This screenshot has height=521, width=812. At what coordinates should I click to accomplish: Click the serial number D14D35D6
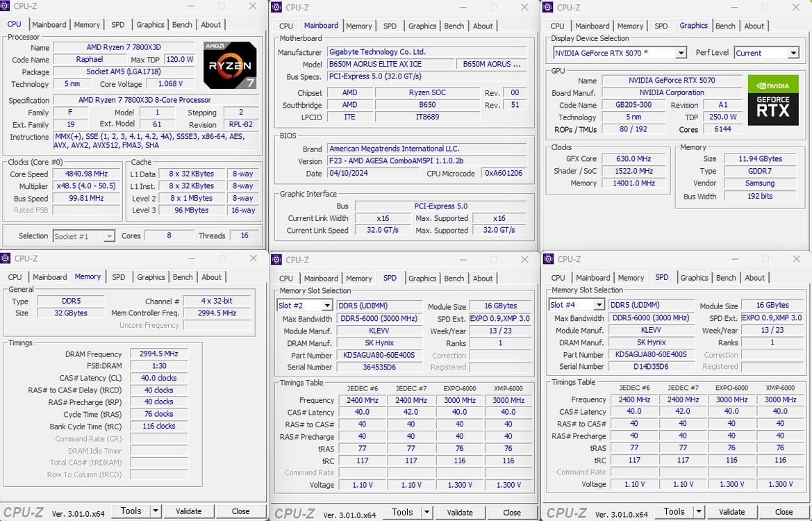[651, 367]
